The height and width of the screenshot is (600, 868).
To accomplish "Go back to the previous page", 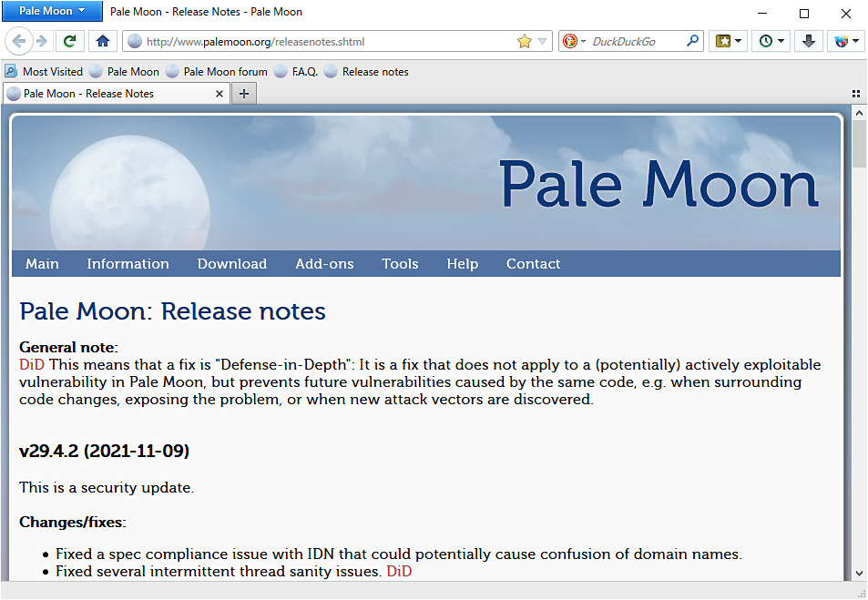I will coord(18,41).
